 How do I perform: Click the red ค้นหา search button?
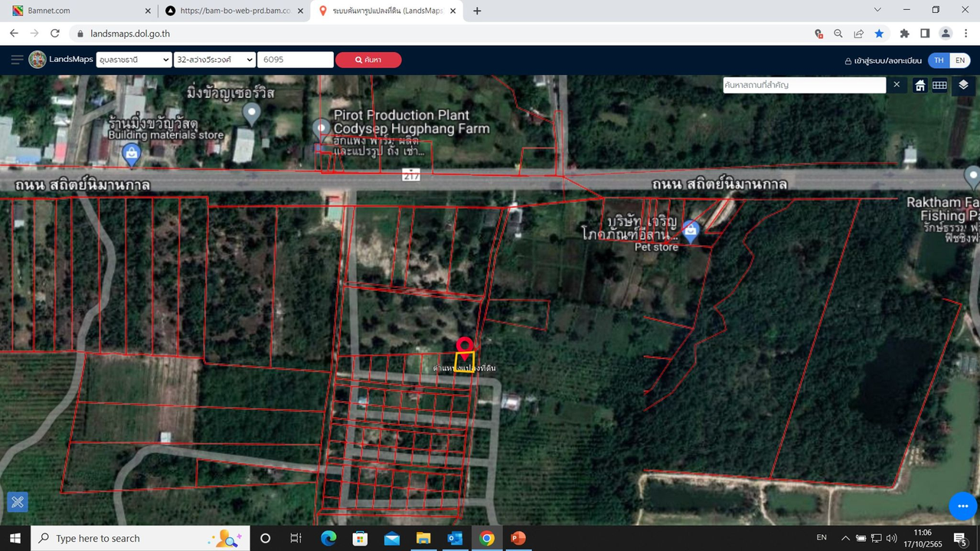click(x=368, y=60)
